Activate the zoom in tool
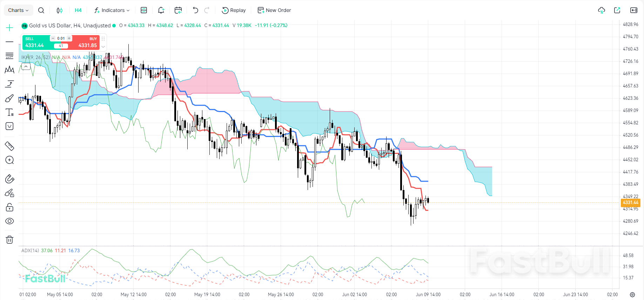This screenshot has width=644, height=300. (9, 160)
